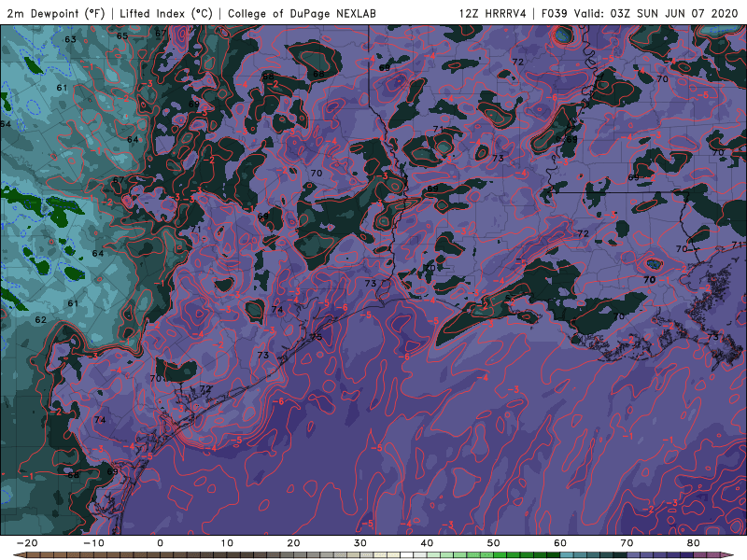Click the '0' color scale label
747x560 pixels.
[160, 543]
